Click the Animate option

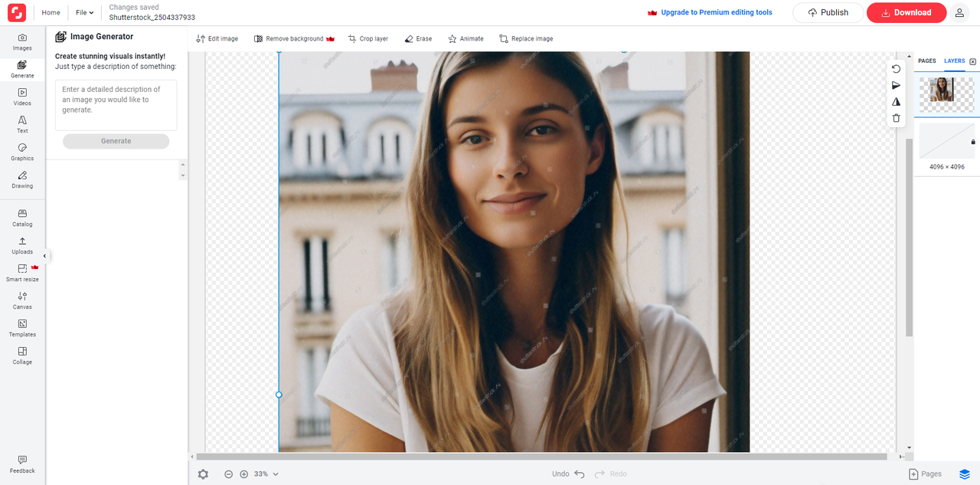point(465,39)
